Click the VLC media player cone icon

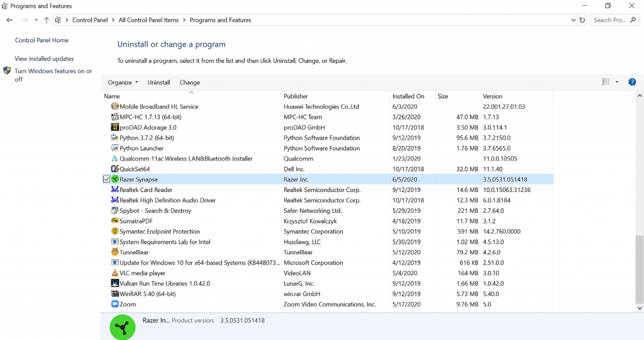[115, 273]
